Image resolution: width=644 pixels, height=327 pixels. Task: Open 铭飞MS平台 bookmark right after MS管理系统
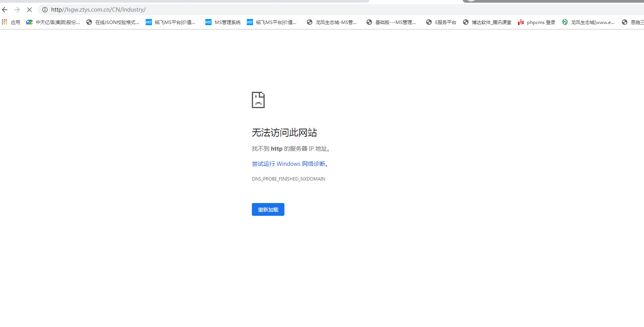(272, 22)
